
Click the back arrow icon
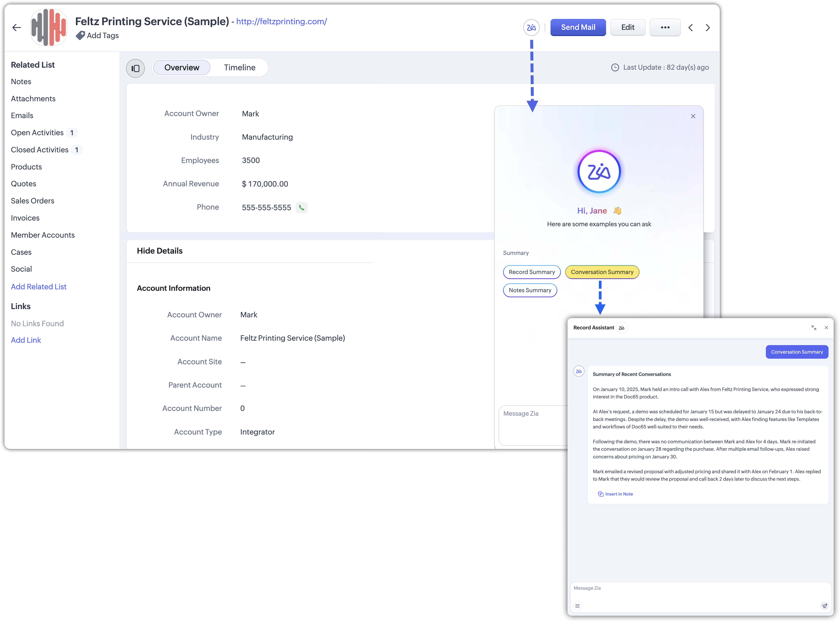click(17, 27)
